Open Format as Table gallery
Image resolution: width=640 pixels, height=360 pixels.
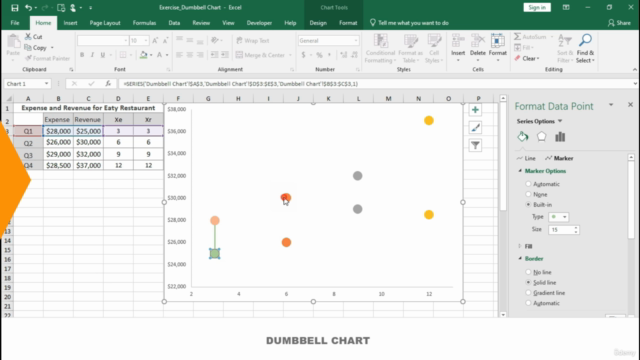[x=411, y=49]
